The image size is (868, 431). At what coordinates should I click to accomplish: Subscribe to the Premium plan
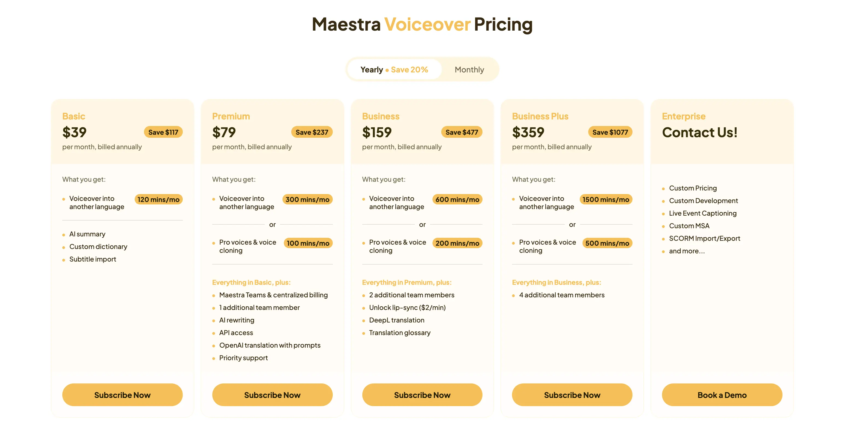tap(272, 395)
